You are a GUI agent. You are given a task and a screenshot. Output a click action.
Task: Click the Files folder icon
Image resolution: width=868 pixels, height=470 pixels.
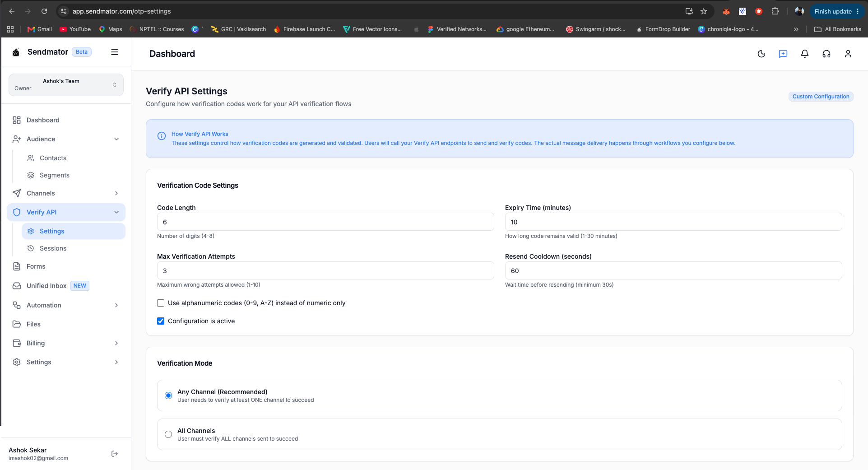point(17,324)
